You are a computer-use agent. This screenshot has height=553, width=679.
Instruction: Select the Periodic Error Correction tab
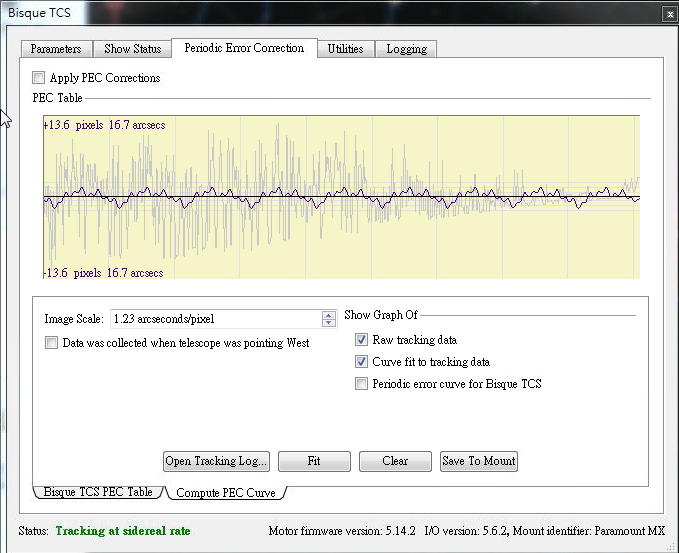click(x=244, y=48)
